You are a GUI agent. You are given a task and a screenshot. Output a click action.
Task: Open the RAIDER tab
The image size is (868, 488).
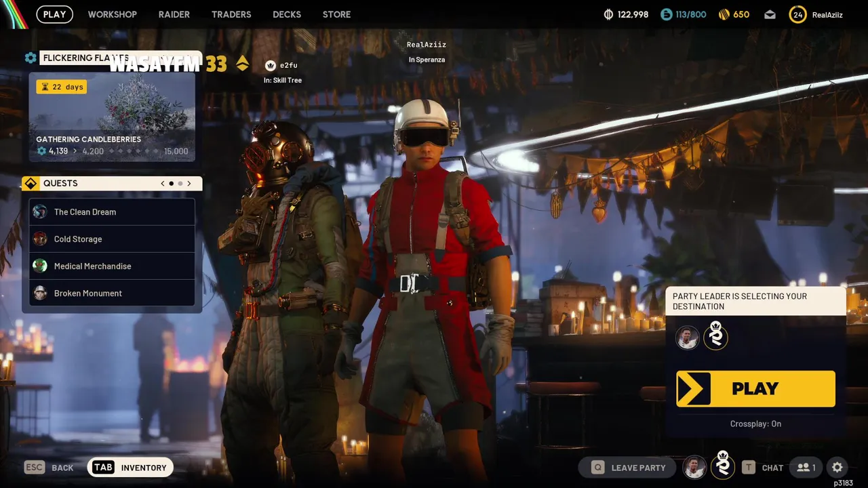pyautogui.click(x=174, y=14)
